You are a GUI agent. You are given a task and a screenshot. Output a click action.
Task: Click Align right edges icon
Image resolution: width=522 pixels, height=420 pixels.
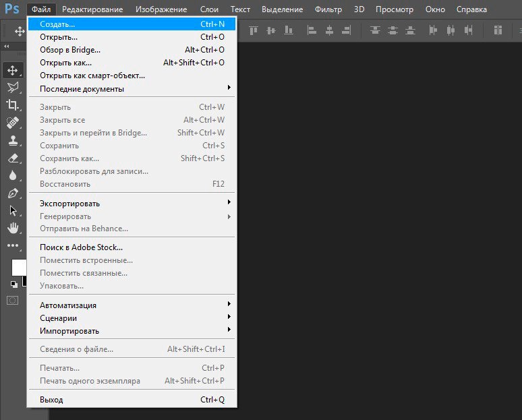347,30
